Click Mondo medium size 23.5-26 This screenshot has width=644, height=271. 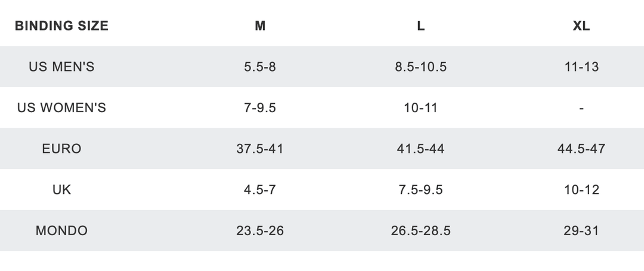260,230
